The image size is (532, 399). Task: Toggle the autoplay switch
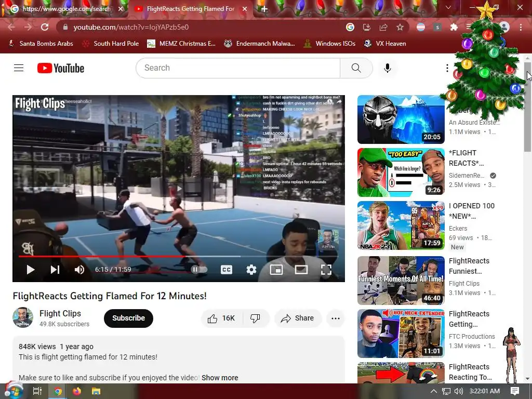(x=199, y=270)
